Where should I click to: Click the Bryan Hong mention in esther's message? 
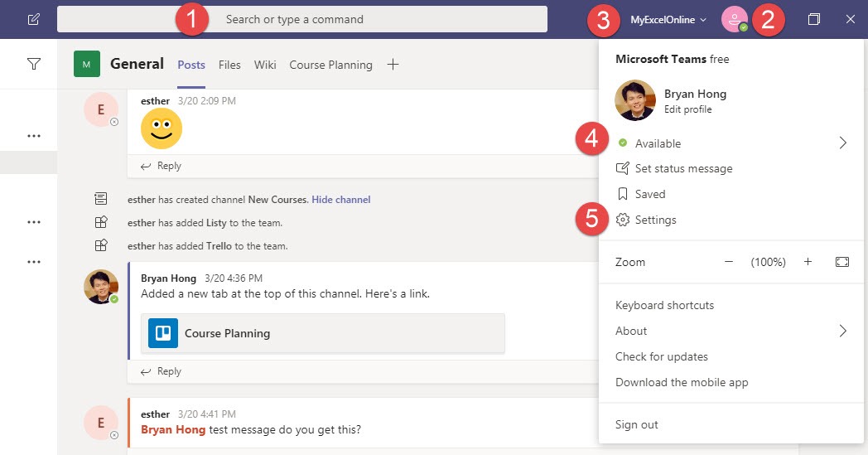tap(173, 429)
